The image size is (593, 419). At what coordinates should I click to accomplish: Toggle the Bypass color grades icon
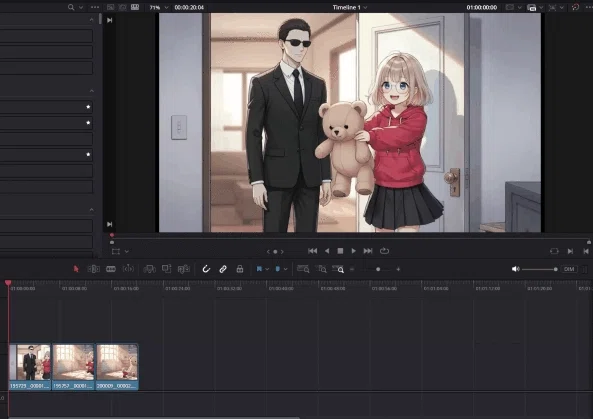point(575,7)
